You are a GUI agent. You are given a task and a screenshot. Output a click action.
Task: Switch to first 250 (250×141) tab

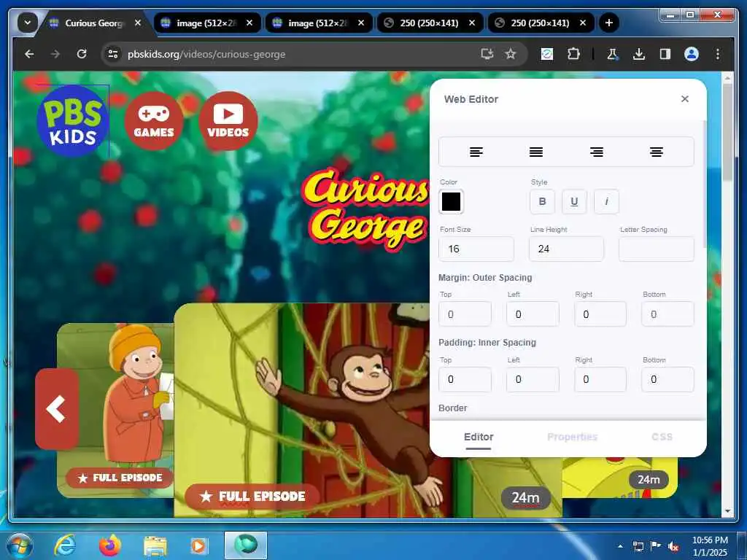(429, 23)
